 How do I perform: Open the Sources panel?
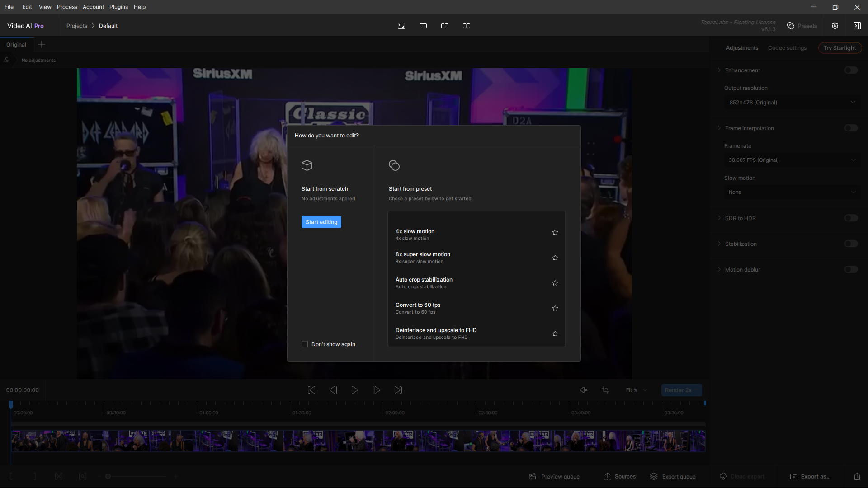click(x=620, y=476)
